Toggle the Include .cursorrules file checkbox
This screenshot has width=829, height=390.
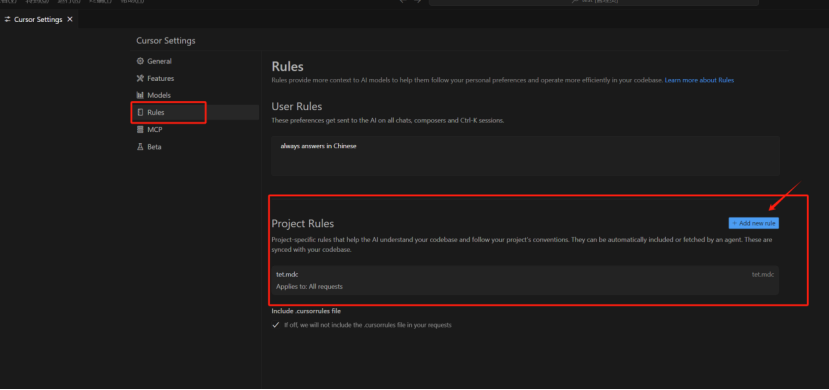[275, 325]
